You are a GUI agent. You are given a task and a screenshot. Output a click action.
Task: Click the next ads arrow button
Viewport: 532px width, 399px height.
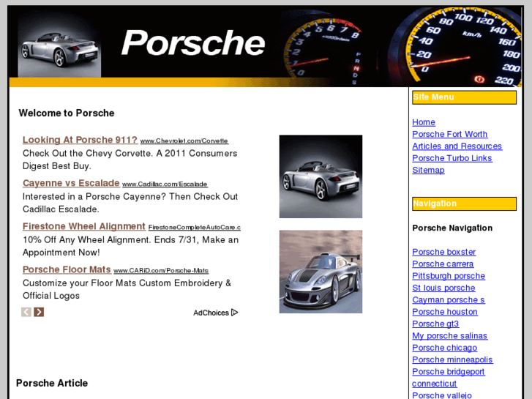[39, 312]
